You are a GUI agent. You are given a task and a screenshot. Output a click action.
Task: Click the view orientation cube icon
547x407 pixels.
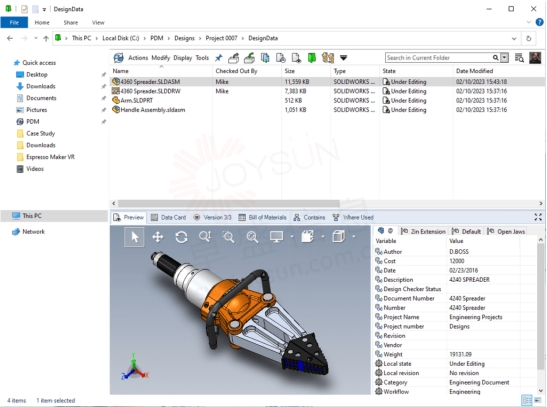(x=338, y=236)
